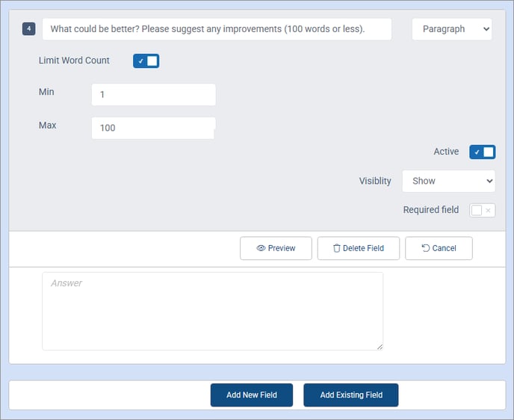This screenshot has height=420, width=514.
Task: Enable the Required field toggle
Action: (x=482, y=211)
